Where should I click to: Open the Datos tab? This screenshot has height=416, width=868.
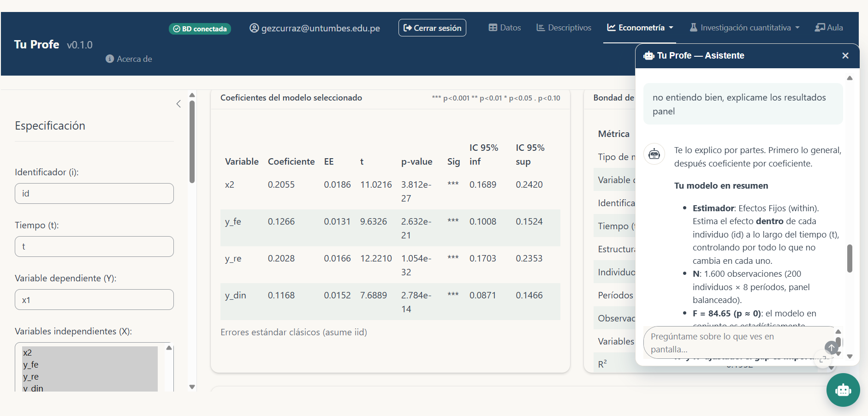[x=505, y=28]
